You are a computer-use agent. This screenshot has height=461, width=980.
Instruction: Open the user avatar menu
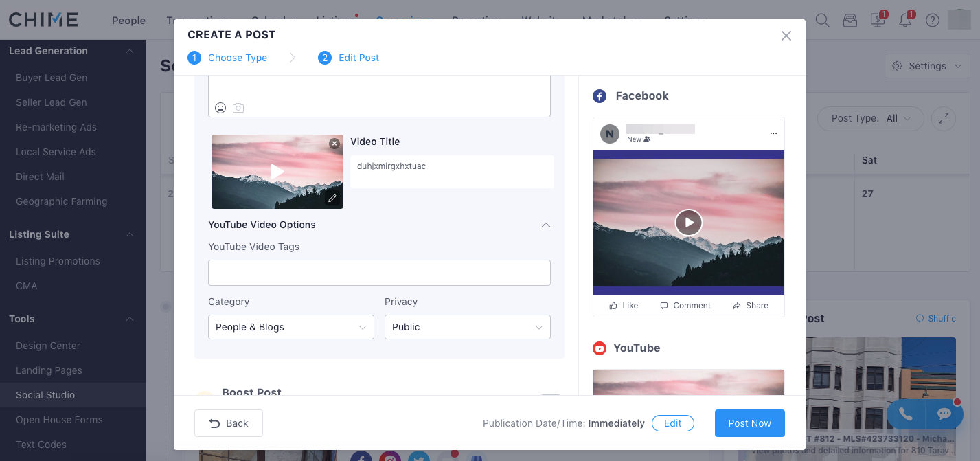click(959, 19)
